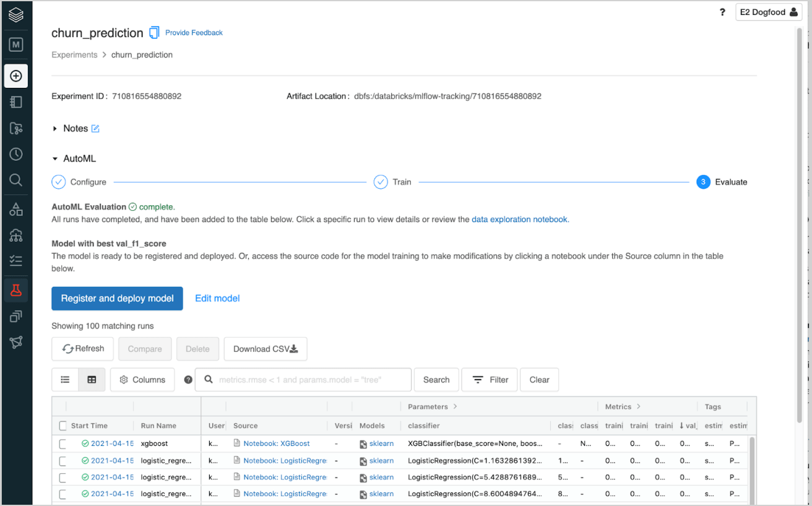The width and height of the screenshot is (812, 506).
Task: Open the Recents clock icon in sidebar
Action: coord(16,154)
